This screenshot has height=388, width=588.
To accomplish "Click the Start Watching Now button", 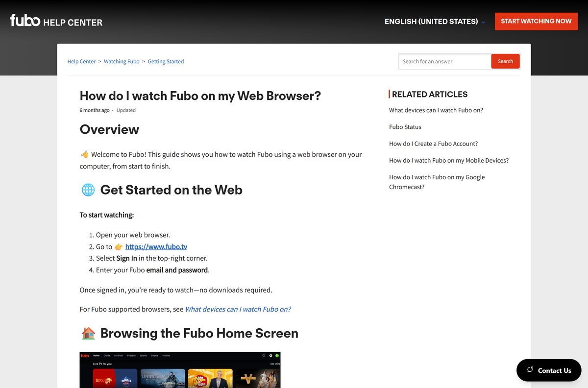I will pos(536,22).
